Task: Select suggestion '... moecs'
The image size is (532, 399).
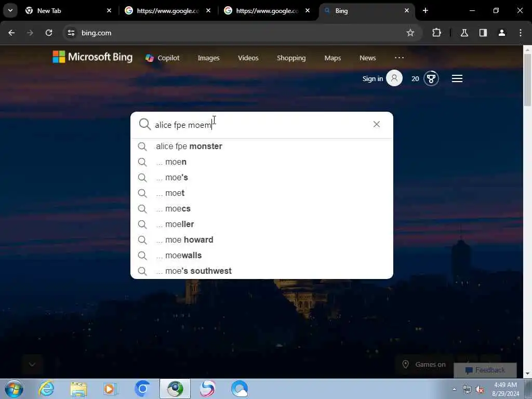Action: pyautogui.click(x=262, y=209)
